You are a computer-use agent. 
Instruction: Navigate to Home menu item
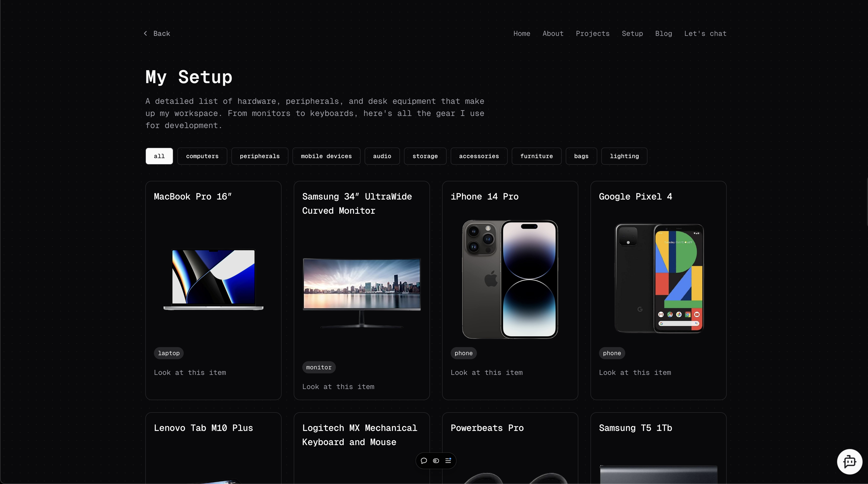tap(522, 33)
